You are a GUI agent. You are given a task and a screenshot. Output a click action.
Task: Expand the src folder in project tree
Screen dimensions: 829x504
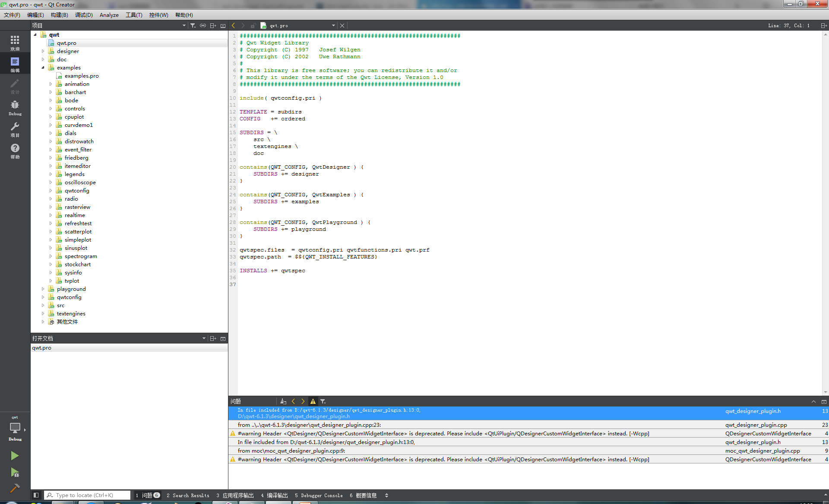44,305
